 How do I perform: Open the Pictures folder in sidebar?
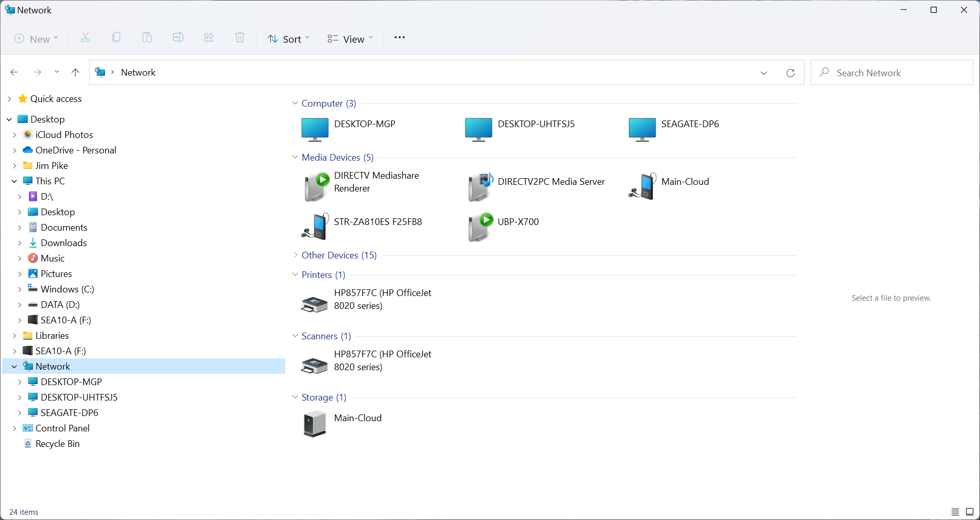(56, 273)
